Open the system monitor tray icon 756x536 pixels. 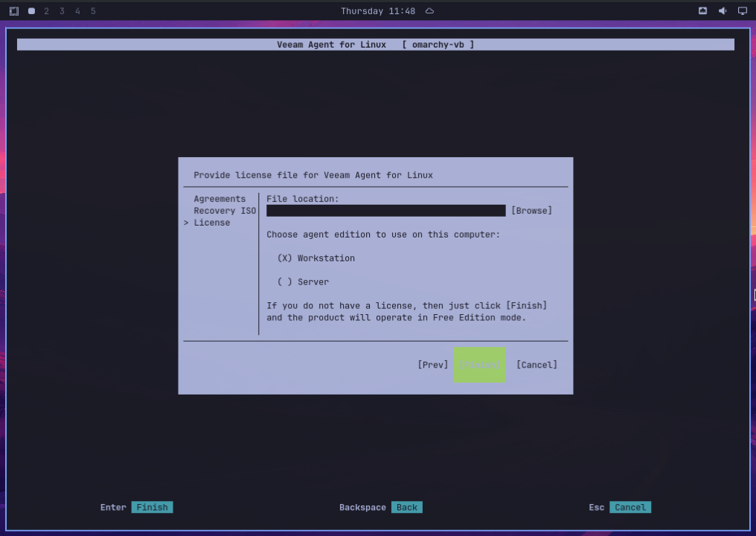click(702, 10)
